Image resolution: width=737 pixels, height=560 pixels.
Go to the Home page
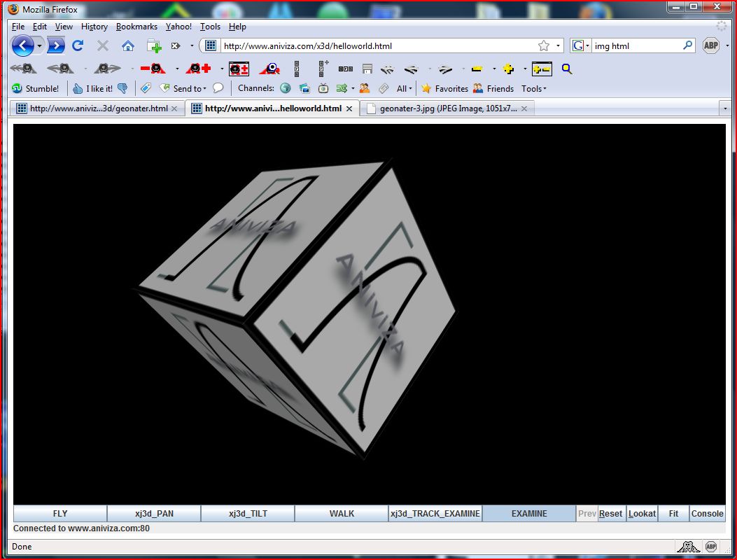128,45
